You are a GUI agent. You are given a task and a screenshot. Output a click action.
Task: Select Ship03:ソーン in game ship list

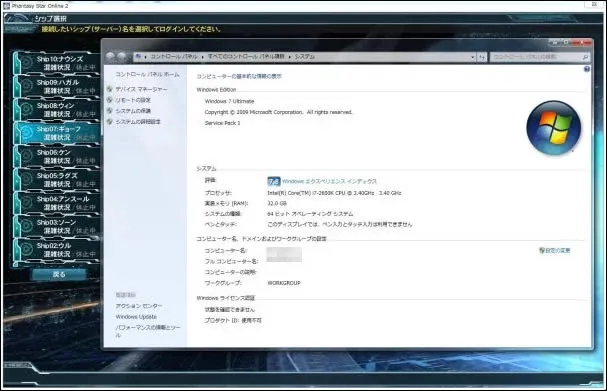click(x=57, y=226)
